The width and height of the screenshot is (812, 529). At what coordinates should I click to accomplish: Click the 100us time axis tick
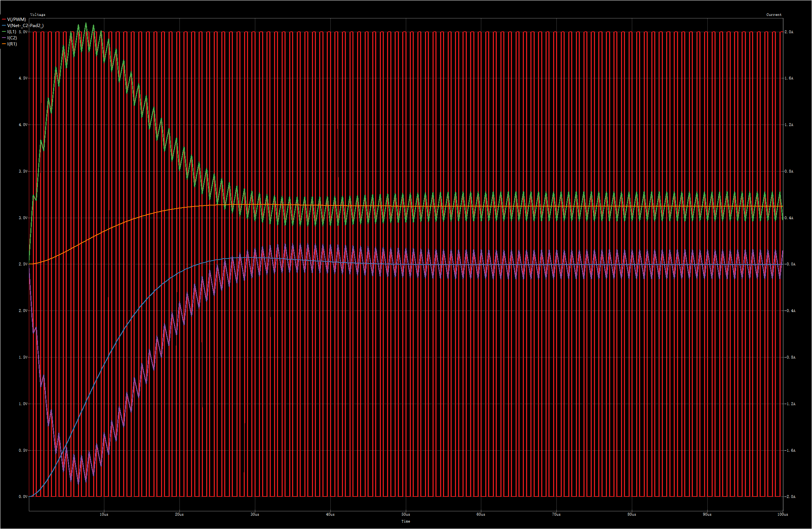click(x=782, y=515)
